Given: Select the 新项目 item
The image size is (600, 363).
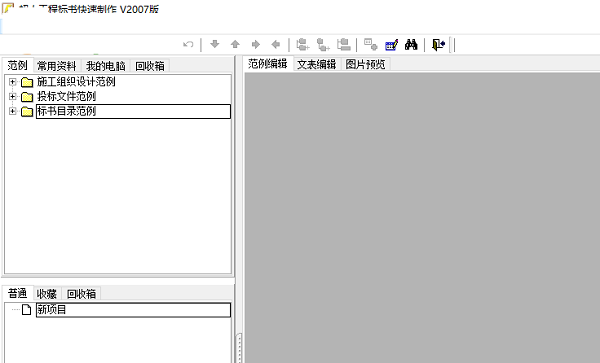Looking at the screenshot, I should [x=133, y=310].
